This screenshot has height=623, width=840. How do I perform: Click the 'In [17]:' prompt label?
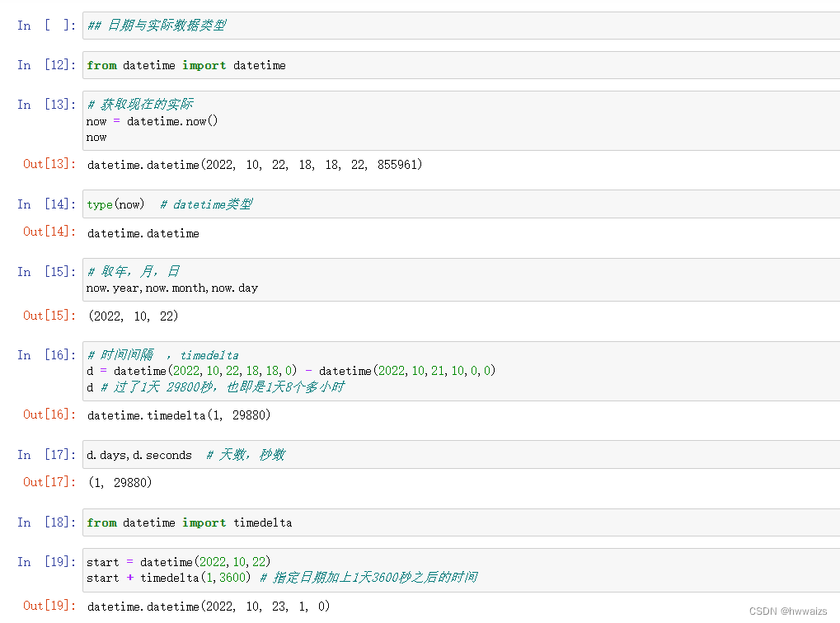(x=47, y=455)
